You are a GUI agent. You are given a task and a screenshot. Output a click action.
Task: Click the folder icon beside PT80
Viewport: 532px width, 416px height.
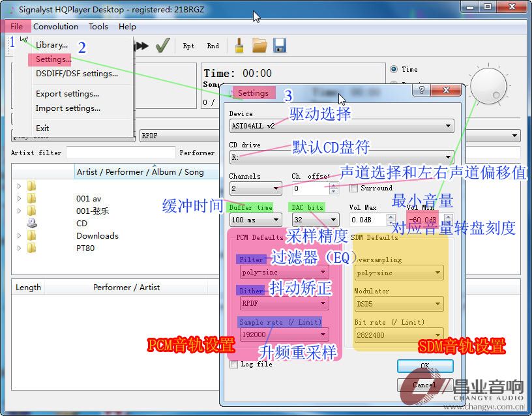coord(31,248)
